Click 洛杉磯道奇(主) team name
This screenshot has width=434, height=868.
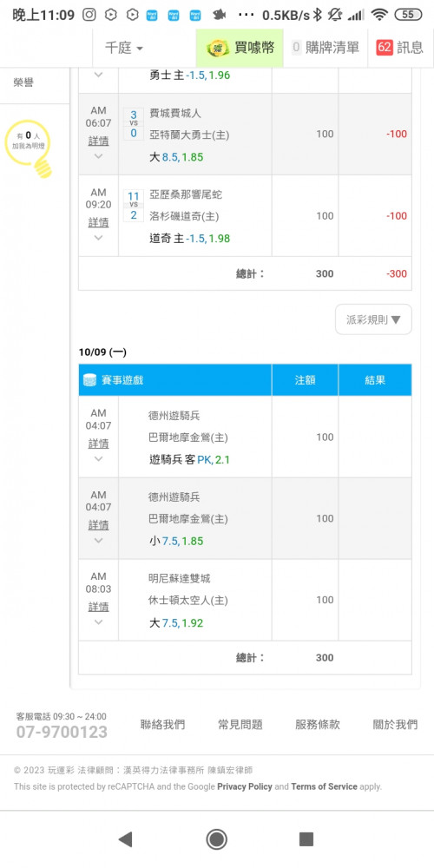[185, 216]
